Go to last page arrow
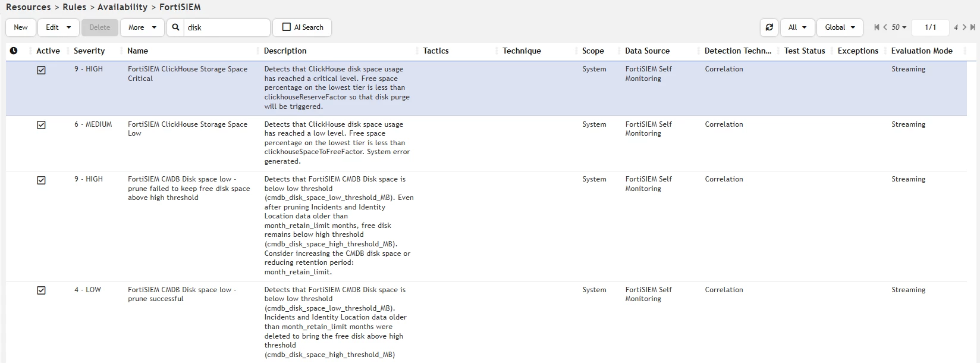The width and height of the screenshot is (980, 363). [973, 27]
